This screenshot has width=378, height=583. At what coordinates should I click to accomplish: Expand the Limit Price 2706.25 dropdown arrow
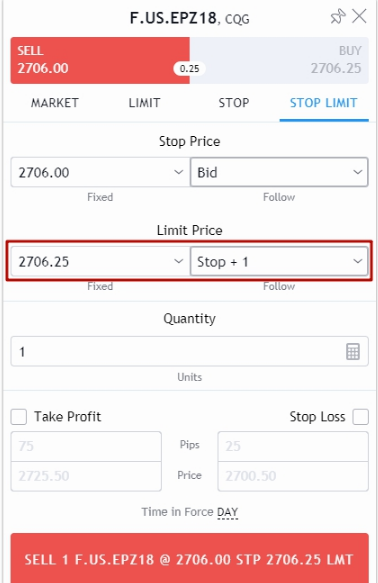tap(179, 261)
